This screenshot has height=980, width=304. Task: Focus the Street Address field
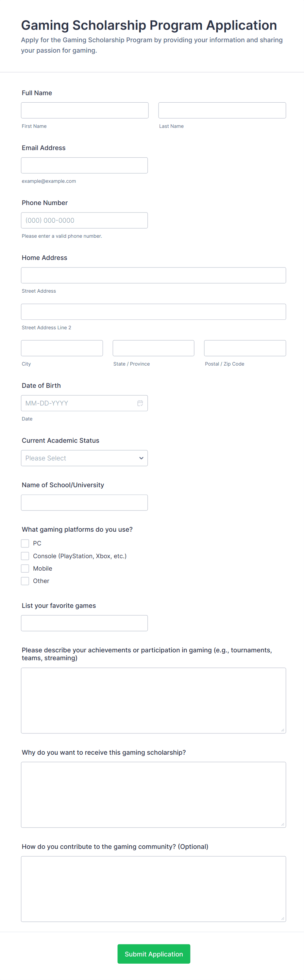(x=153, y=275)
